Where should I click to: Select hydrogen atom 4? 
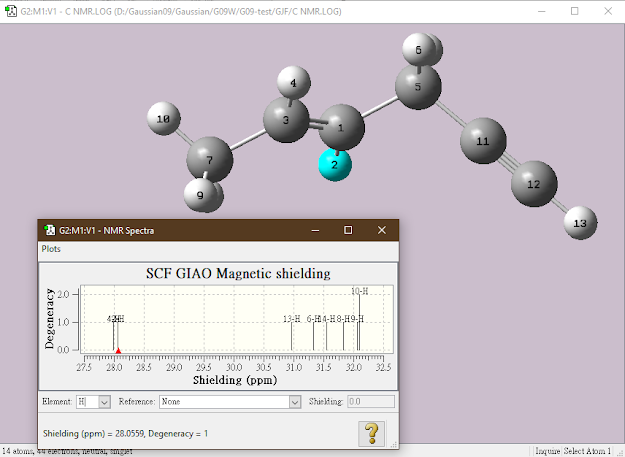point(294,82)
